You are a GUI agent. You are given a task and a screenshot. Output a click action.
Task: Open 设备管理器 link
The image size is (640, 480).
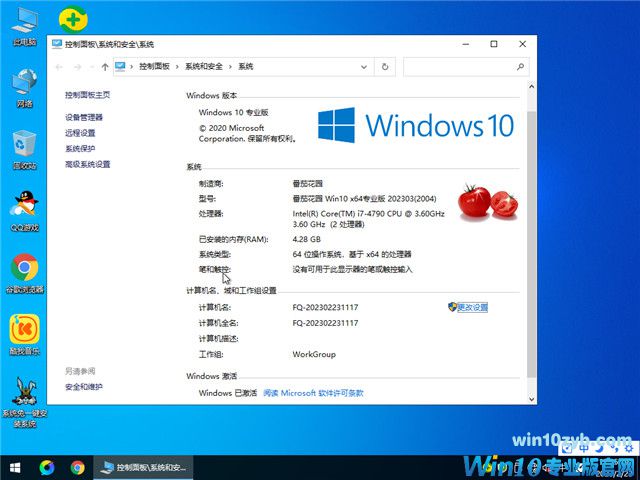(x=84, y=118)
